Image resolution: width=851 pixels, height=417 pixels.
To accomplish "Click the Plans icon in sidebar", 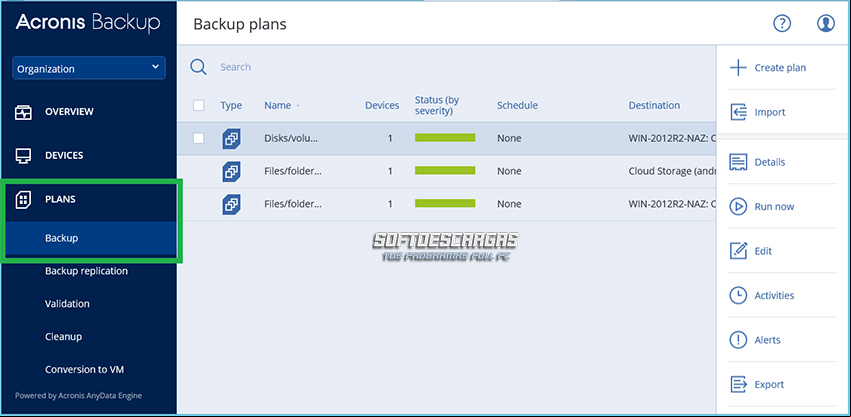I will click(23, 200).
